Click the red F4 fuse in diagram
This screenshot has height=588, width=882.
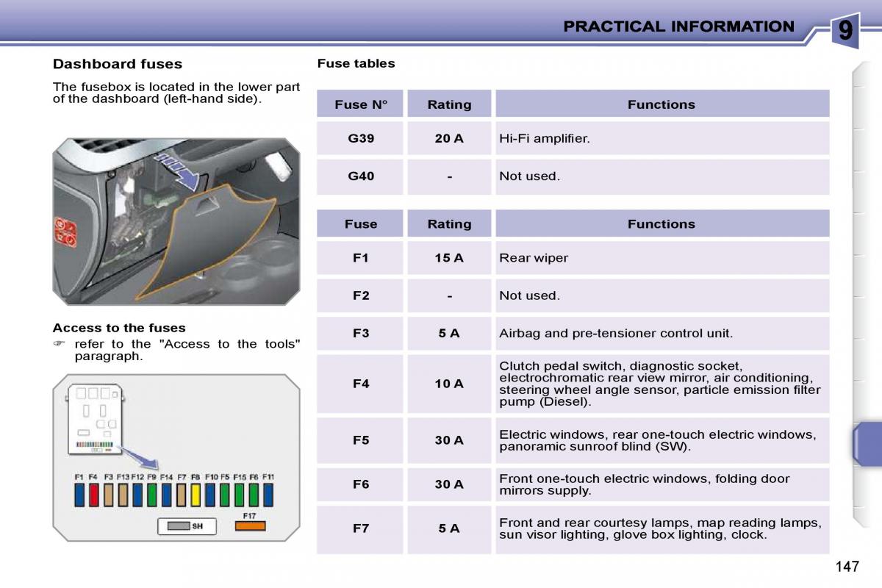(94, 495)
